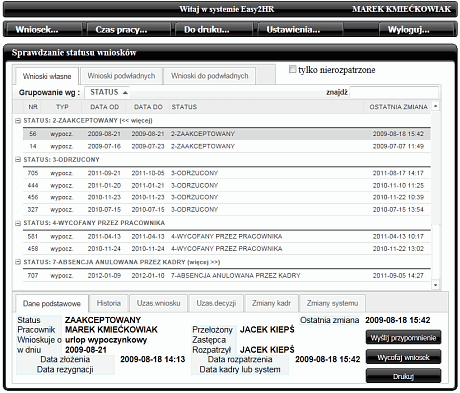Image resolution: width=460 pixels, height=393 pixels.
Task: Open the Czas pracy... menu
Action: coord(128,30)
